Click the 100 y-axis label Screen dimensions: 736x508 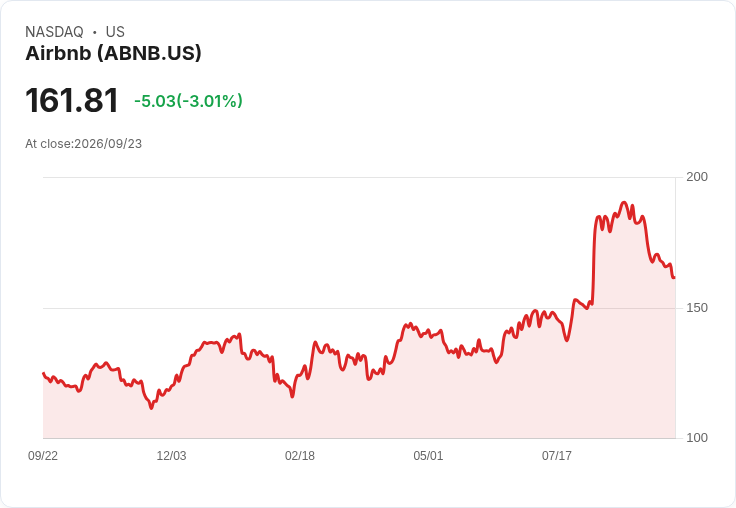(697, 438)
